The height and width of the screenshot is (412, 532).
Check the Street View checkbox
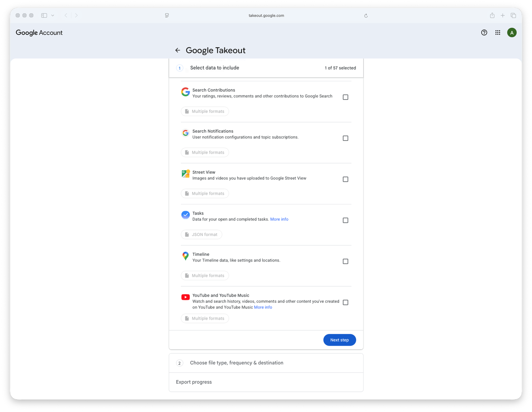pyautogui.click(x=345, y=180)
